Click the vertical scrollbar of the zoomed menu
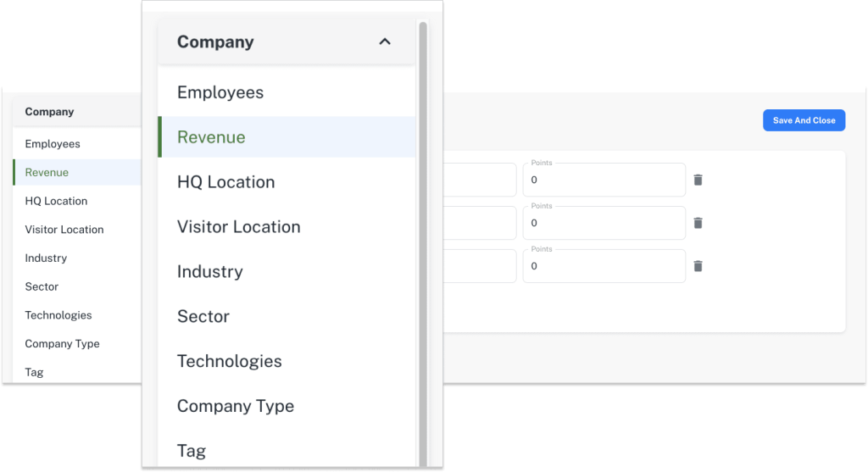The height and width of the screenshot is (472, 868). tap(423, 245)
